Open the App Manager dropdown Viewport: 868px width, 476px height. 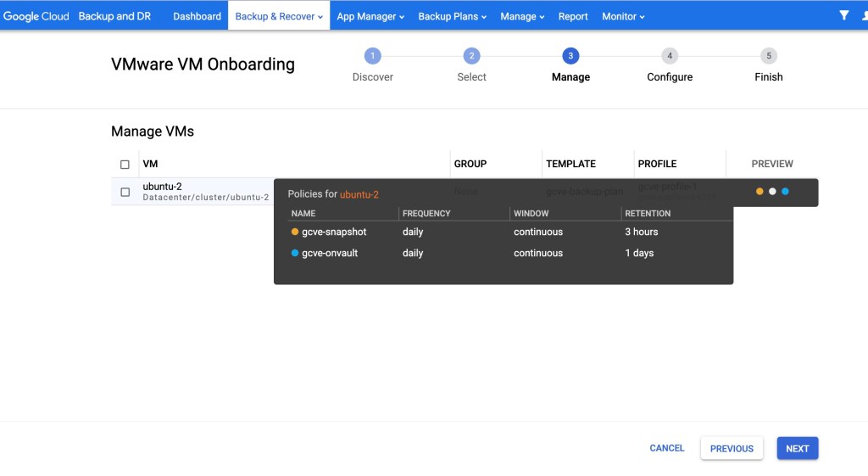point(370,16)
